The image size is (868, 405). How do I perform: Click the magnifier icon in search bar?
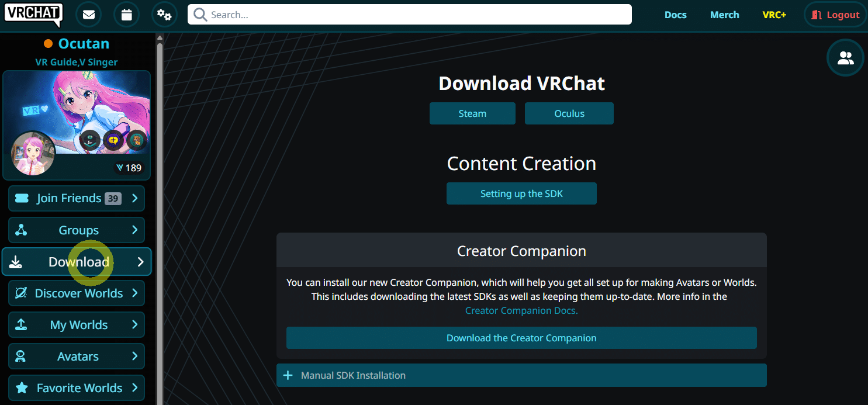point(200,15)
